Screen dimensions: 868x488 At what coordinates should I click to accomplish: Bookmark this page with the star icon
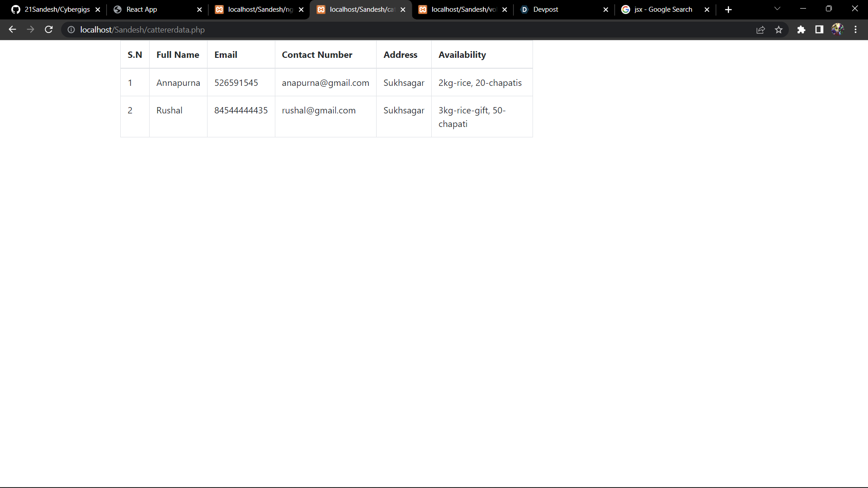[778, 29]
